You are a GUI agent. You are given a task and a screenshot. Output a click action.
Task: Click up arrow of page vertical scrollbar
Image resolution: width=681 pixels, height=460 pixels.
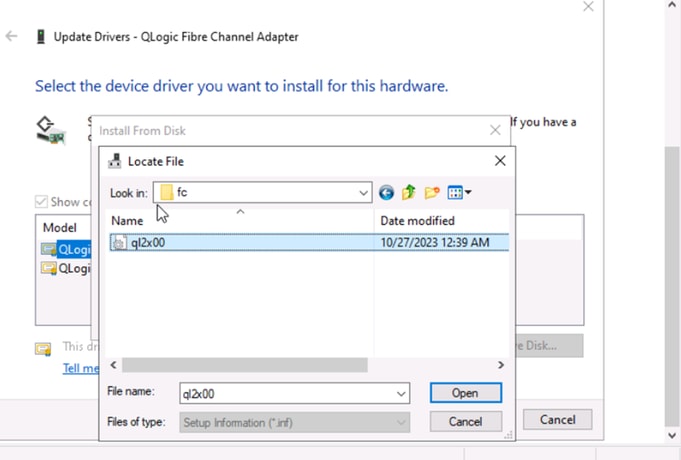pyautogui.click(x=672, y=5)
